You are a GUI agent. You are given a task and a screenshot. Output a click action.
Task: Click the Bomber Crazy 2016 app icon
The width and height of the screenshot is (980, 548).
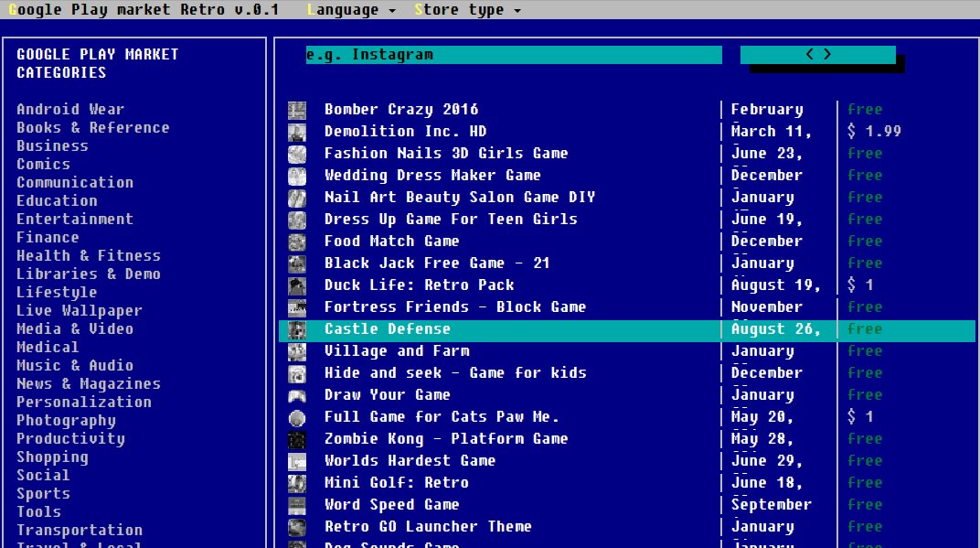click(x=297, y=110)
